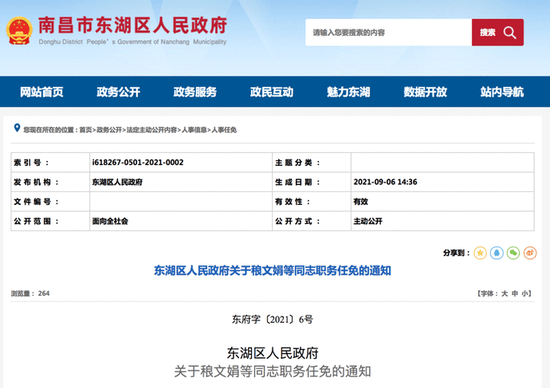Screen dimensions: 550x388
Task: Share to WeChat icon
Action: pos(513,253)
